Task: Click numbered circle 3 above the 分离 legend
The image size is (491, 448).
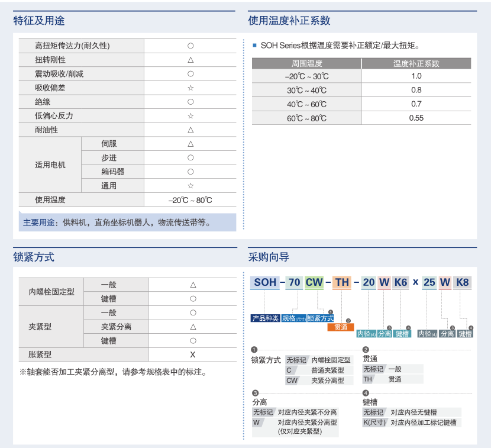Action: pos(255,393)
